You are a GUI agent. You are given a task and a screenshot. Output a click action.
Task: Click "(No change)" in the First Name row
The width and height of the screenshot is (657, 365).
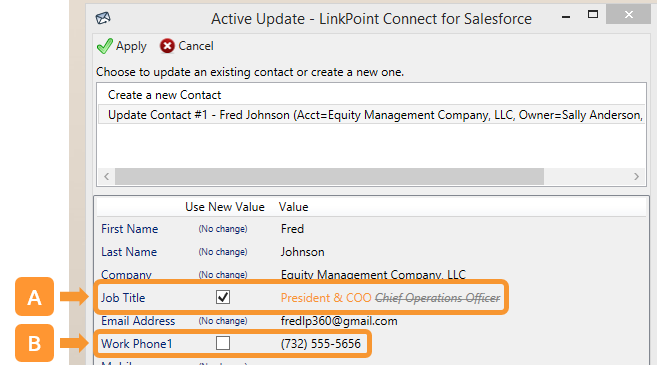point(223,229)
